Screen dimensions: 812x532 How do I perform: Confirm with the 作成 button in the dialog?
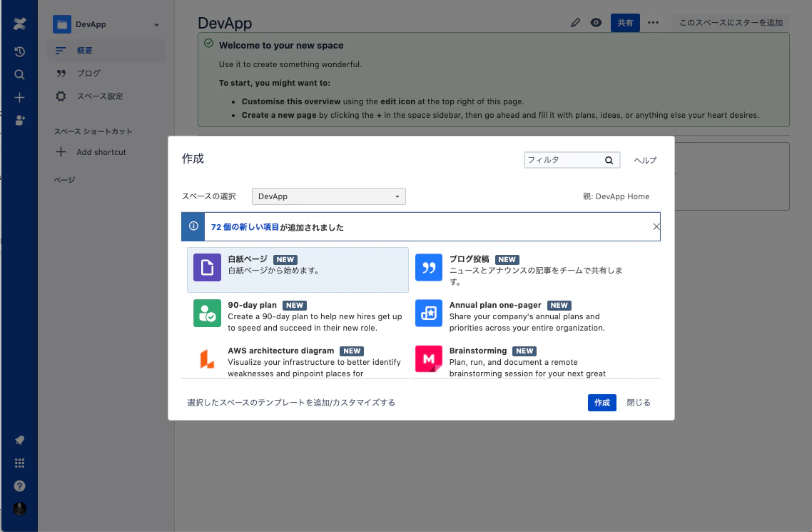(x=602, y=402)
